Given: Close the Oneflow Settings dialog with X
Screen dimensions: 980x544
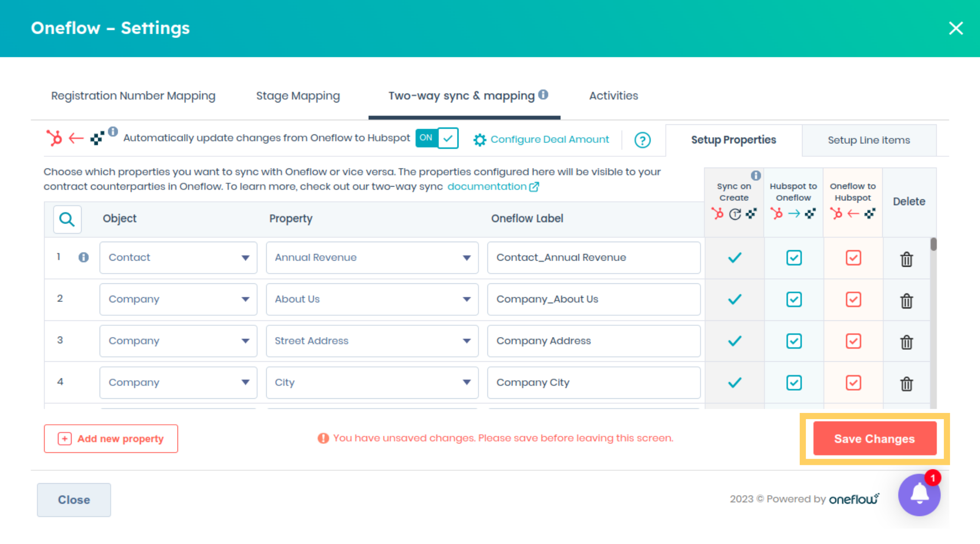Looking at the screenshot, I should point(956,28).
